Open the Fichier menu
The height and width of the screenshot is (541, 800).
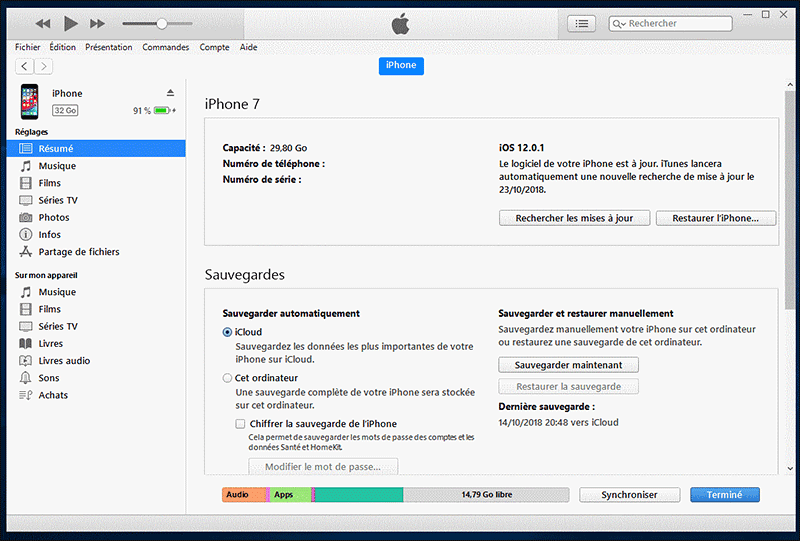click(28, 47)
